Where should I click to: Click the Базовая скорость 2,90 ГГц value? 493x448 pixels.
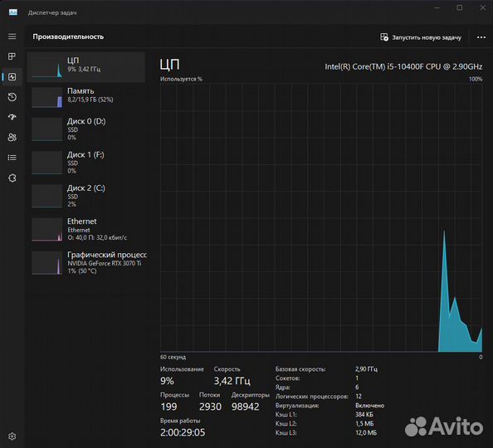(366, 369)
